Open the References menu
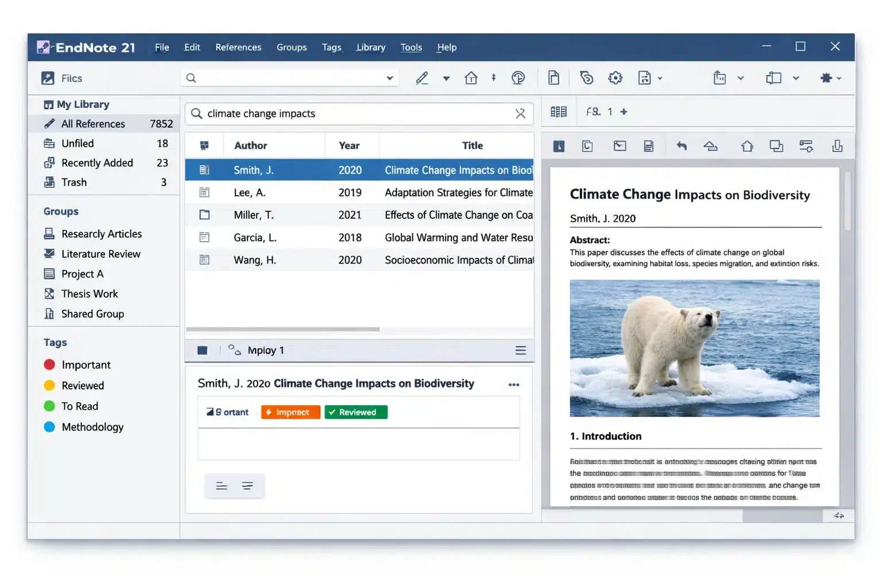The width and height of the screenshot is (882, 588). pyautogui.click(x=238, y=47)
